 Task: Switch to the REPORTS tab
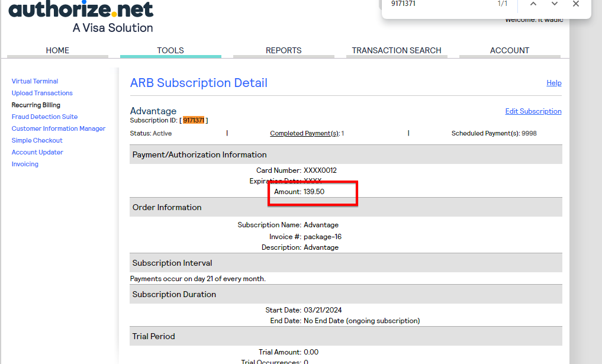[284, 50]
